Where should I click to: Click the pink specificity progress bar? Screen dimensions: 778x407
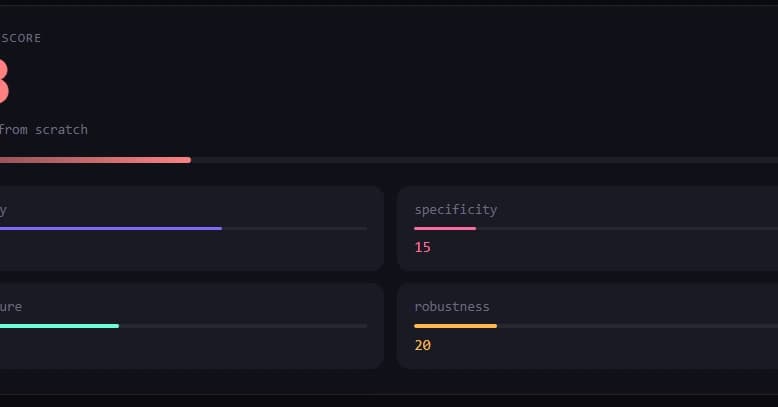pos(445,228)
